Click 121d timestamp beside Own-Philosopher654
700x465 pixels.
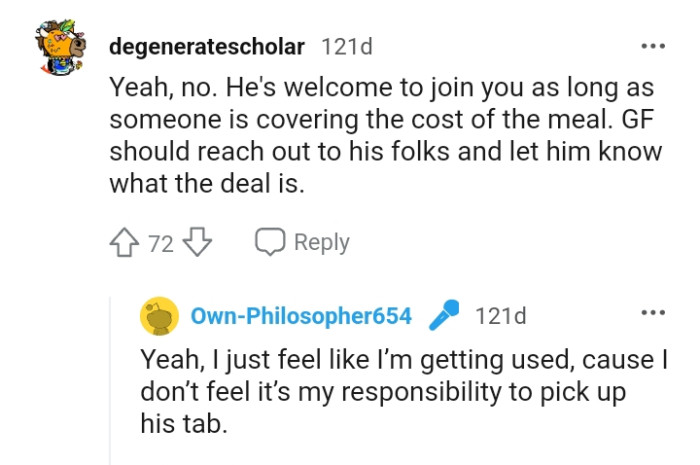point(500,316)
